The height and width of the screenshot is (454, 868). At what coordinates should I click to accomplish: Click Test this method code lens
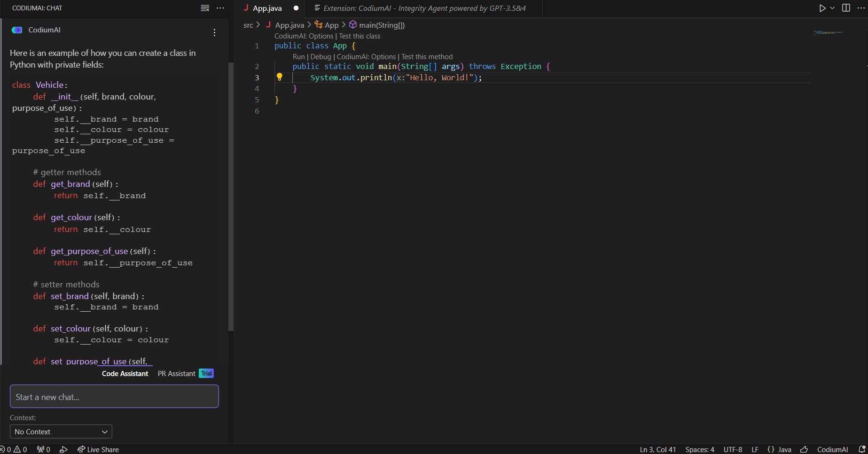[x=427, y=57]
